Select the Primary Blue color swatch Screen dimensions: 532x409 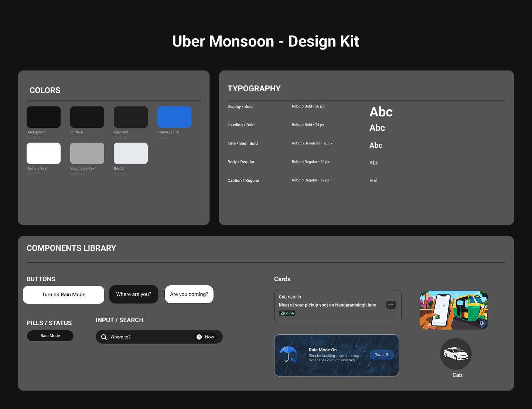click(x=174, y=117)
